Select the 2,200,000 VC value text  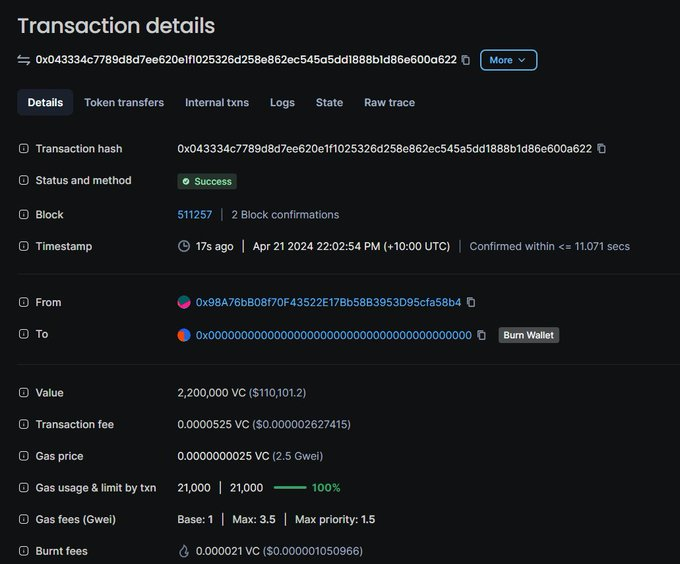click(211, 393)
